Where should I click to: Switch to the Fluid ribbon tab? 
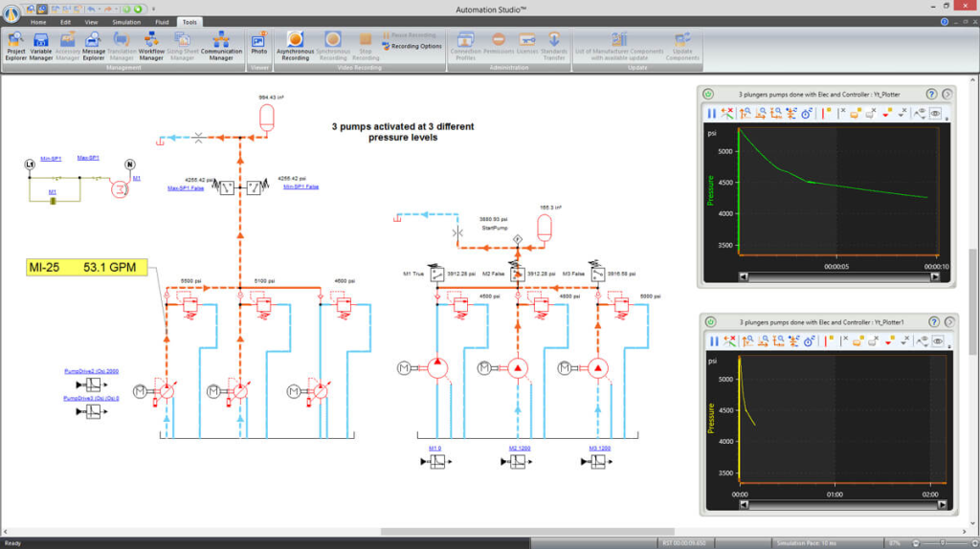(162, 23)
